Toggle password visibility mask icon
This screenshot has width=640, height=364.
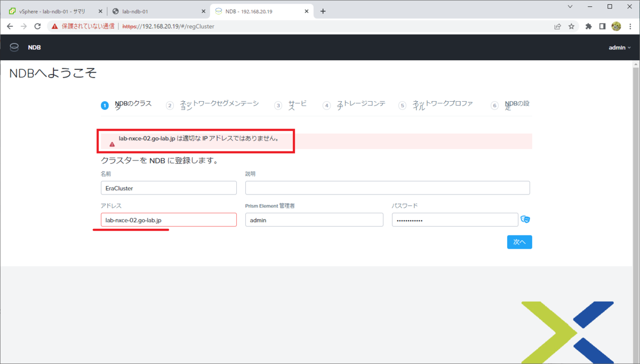coord(525,219)
